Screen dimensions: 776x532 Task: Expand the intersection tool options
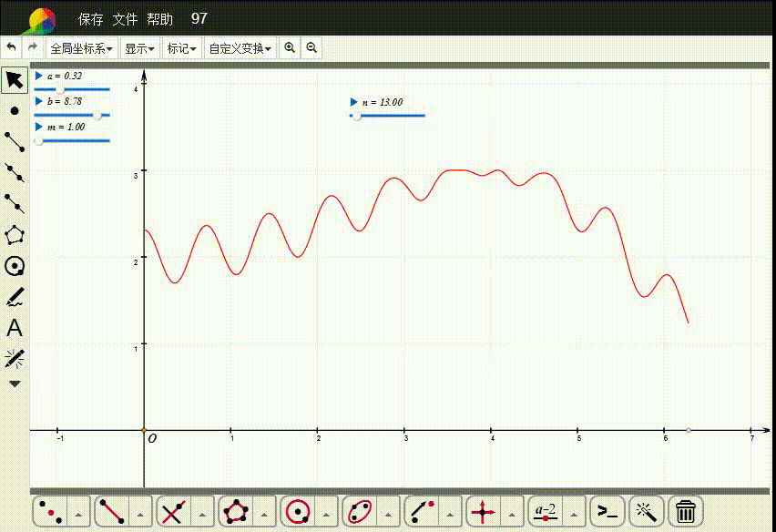pyautogui.click(x=202, y=514)
